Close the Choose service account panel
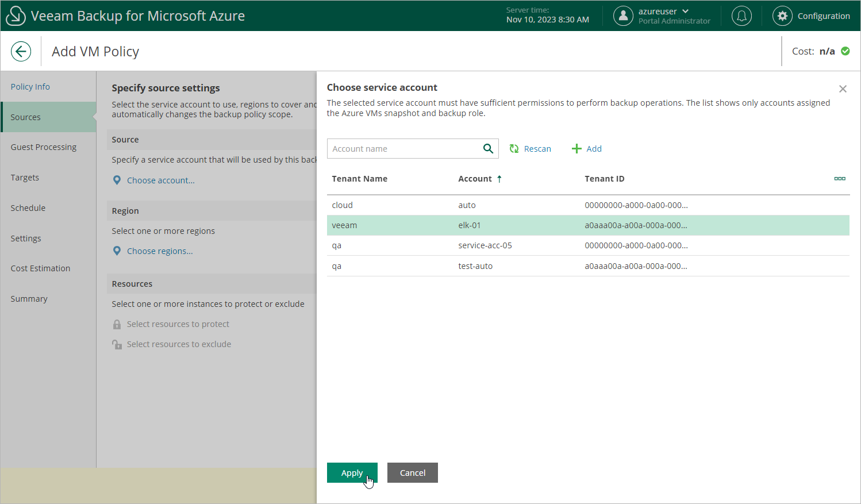Image resolution: width=861 pixels, height=504 pixels. point(843,89)
